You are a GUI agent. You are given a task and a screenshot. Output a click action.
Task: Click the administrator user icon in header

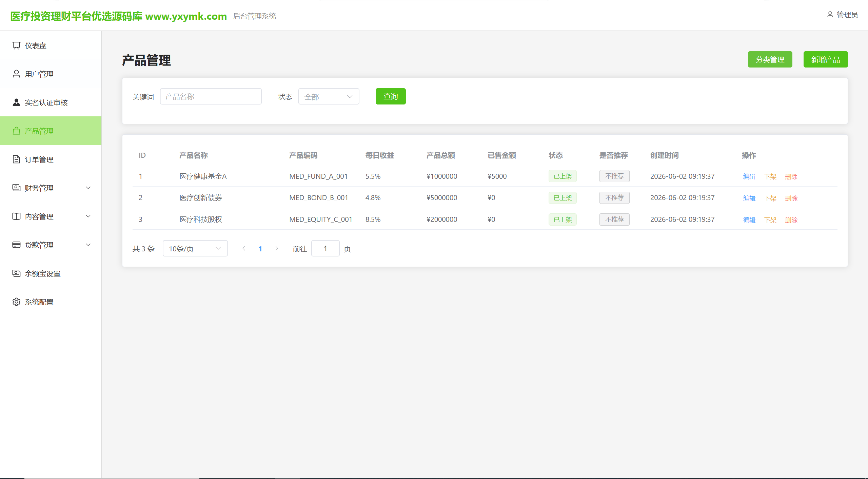[x=830, y=15]
